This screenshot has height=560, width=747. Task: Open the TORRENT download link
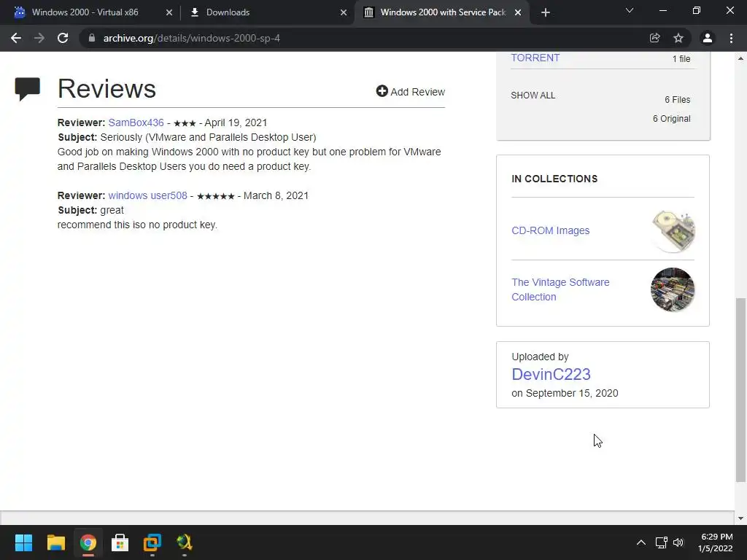coord(535,58)
